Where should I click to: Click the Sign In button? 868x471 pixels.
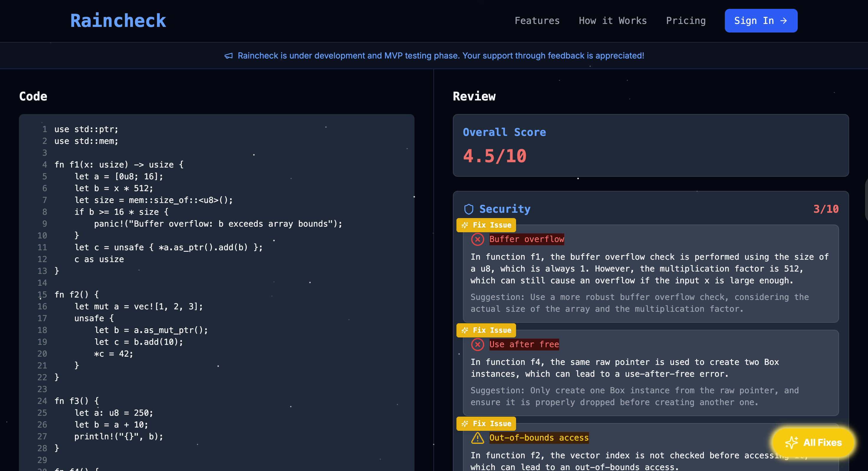pyautogui.click(x=761, y=21)
